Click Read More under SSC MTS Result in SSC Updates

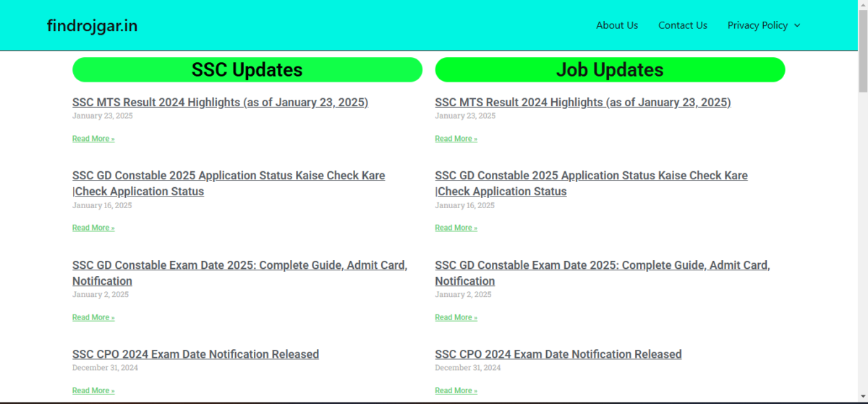click(93, 139)
